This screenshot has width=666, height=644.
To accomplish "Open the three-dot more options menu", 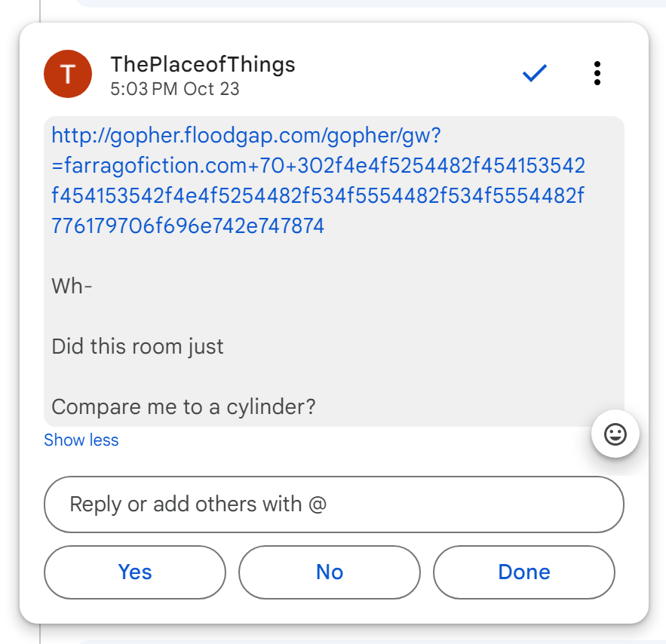I will tap(597, 73).
